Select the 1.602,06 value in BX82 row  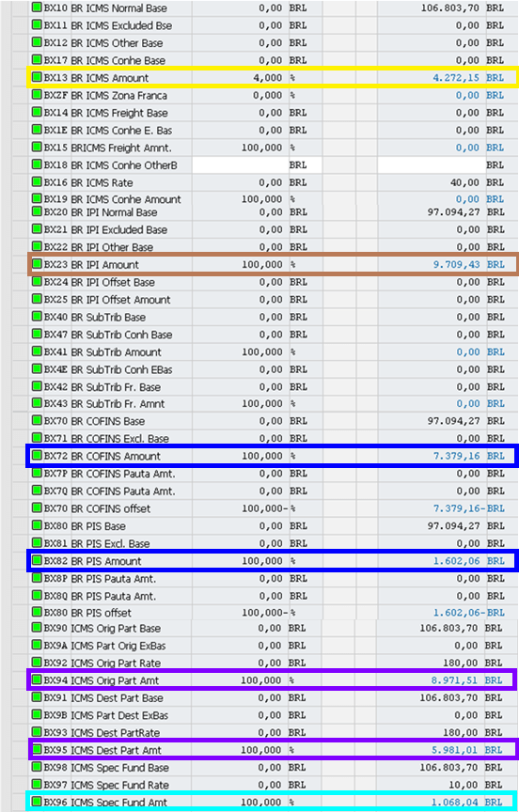(x=456, y=561)
